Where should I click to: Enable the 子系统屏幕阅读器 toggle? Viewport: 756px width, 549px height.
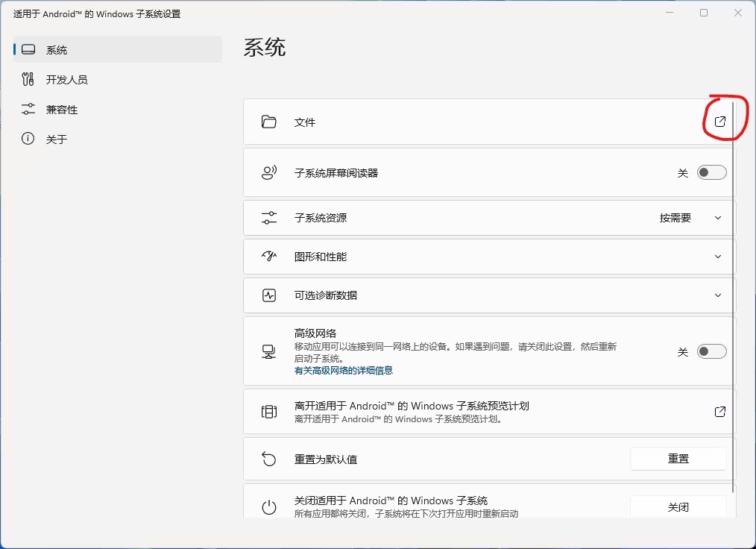pos(711,172)
